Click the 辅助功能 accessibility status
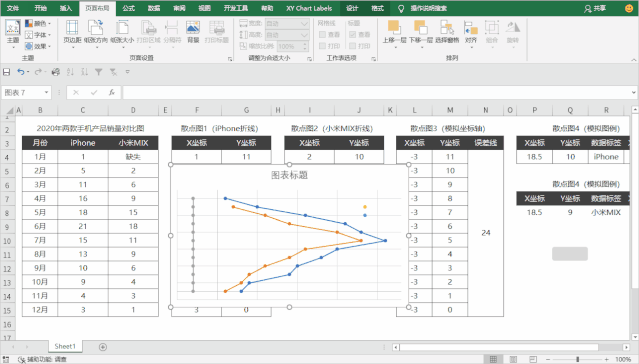Viewport: 639px width, 364px height. (x=42, y=359)
